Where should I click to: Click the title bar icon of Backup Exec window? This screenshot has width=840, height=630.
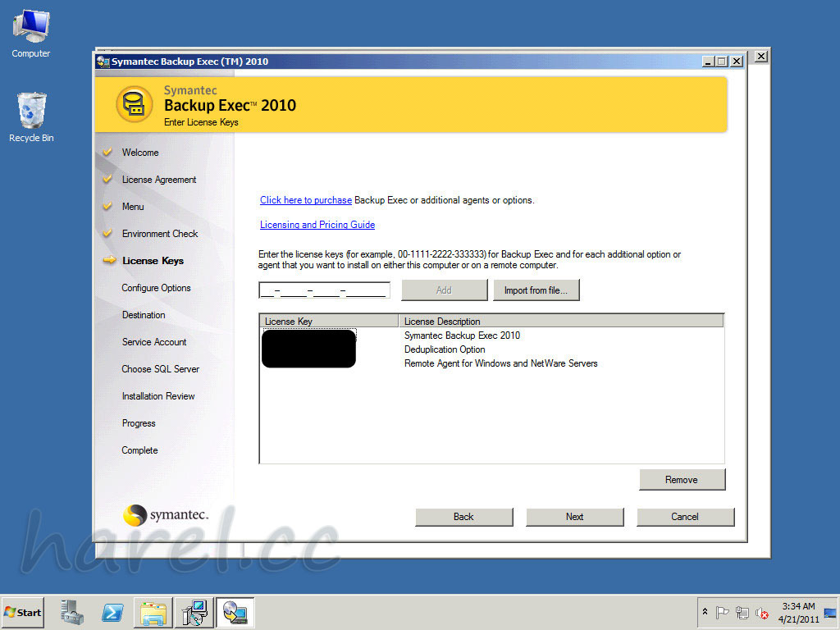(x=103, y=62)
